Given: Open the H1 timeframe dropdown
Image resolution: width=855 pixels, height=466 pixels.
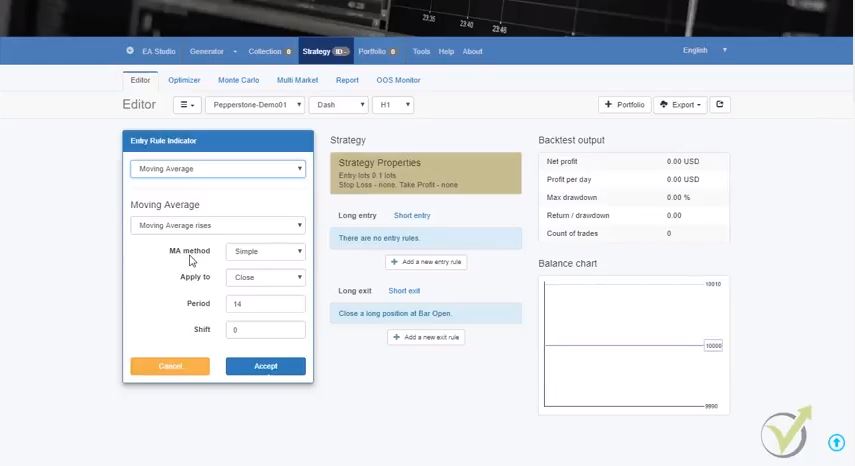Looking at the screenshot, I should 393,105.
